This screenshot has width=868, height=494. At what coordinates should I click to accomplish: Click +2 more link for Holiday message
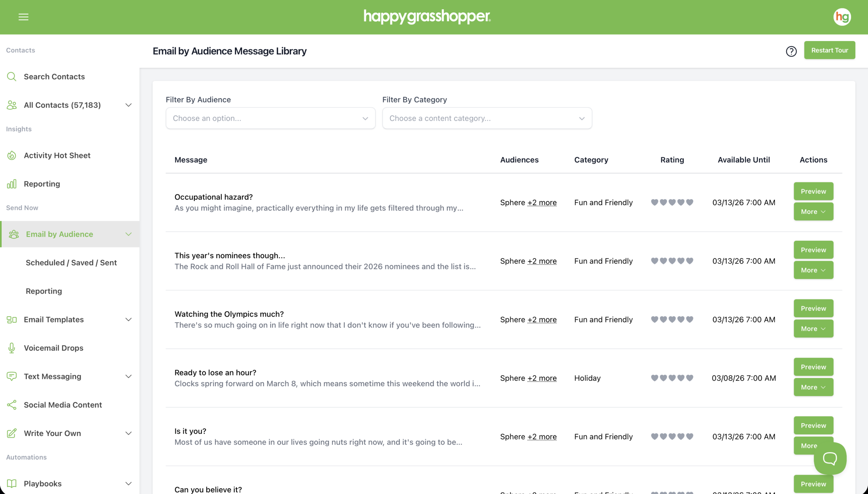coord(542,378)
